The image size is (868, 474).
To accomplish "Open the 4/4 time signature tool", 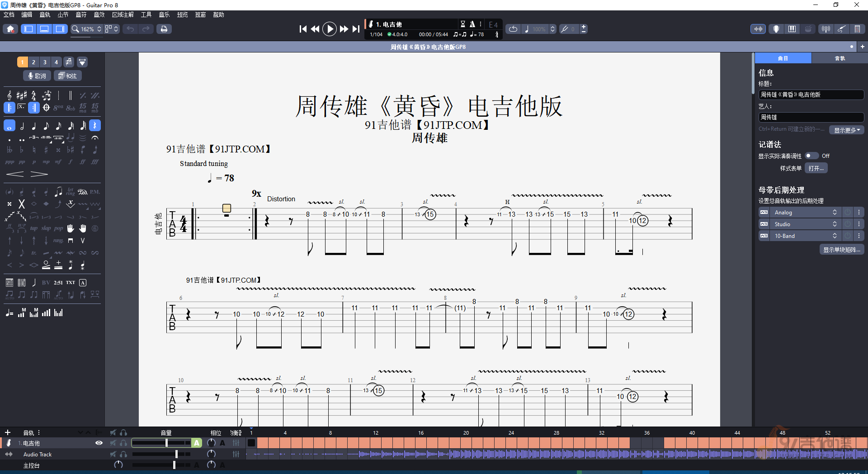I will point(34,95).
